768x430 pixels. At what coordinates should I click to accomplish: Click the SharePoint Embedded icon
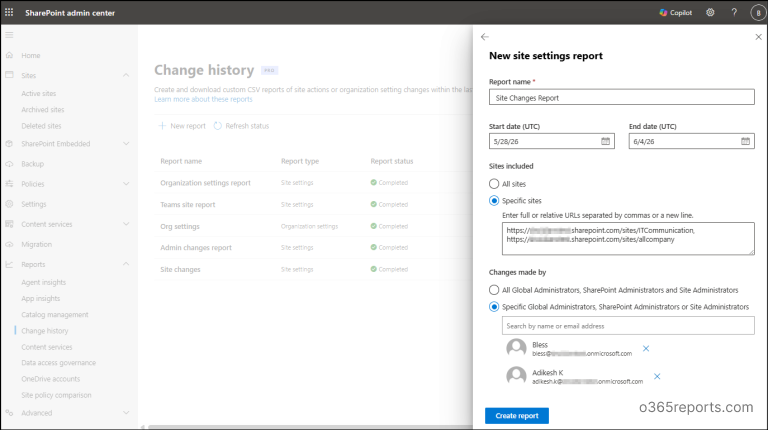[9, 144]
